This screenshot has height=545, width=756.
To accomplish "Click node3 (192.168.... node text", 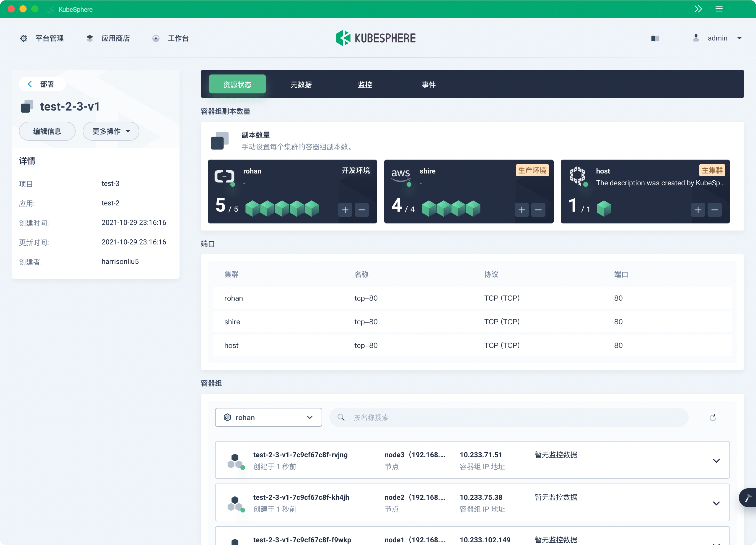I will point(415,455).
